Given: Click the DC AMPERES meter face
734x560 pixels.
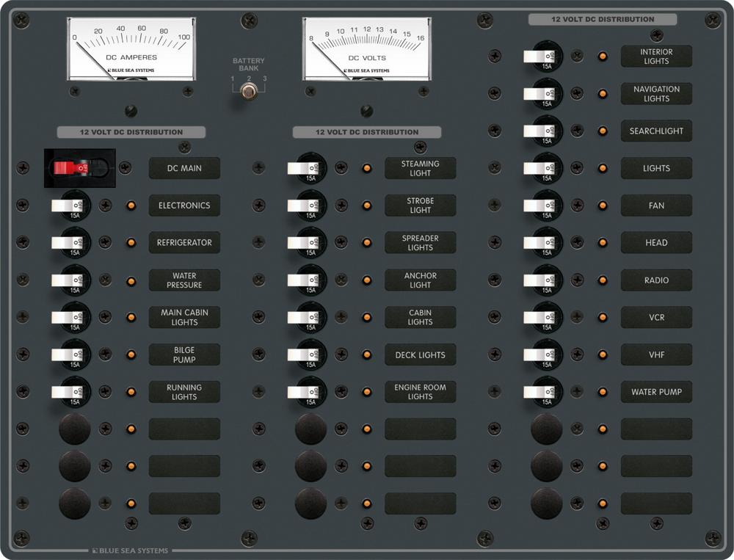Looking at the screenshot, I should click(x=132, y=46).
